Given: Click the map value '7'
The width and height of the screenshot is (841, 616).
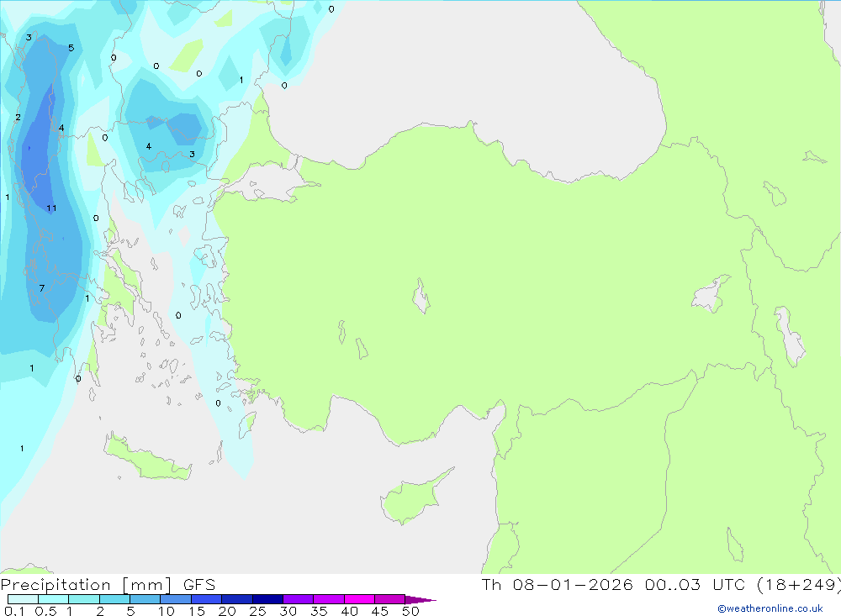Looking at the screenshot, I should (x=42, y=288).
